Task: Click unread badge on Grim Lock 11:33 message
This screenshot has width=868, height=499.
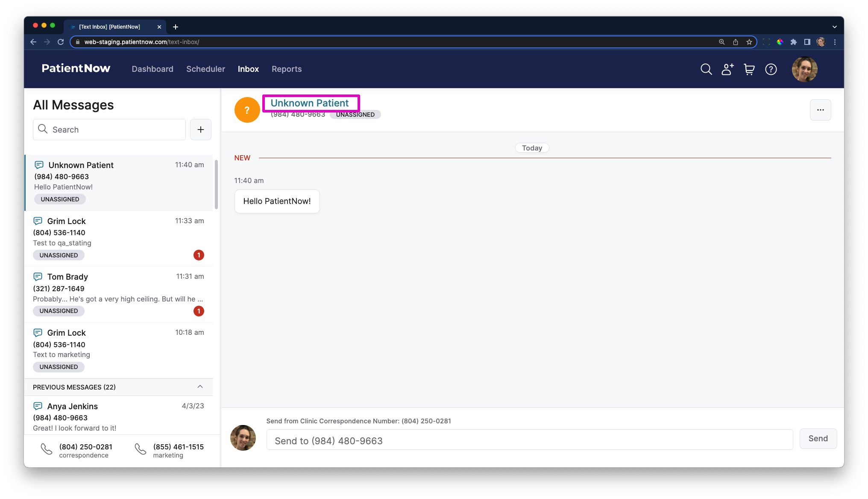Action: 199,255
